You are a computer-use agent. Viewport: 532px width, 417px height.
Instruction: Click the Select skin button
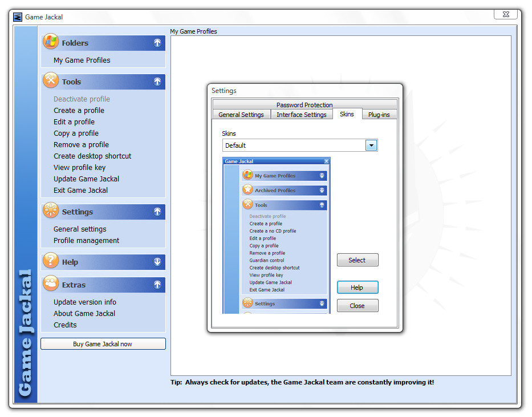358,260
